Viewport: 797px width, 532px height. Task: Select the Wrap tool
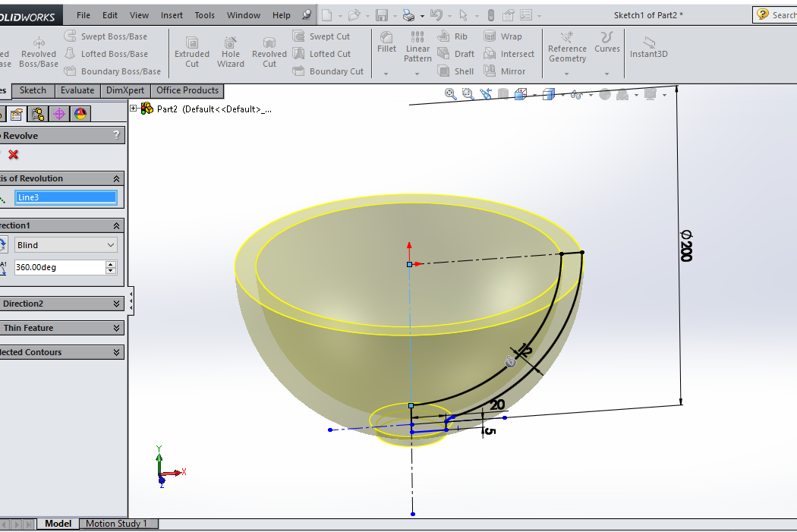[502, 36]
